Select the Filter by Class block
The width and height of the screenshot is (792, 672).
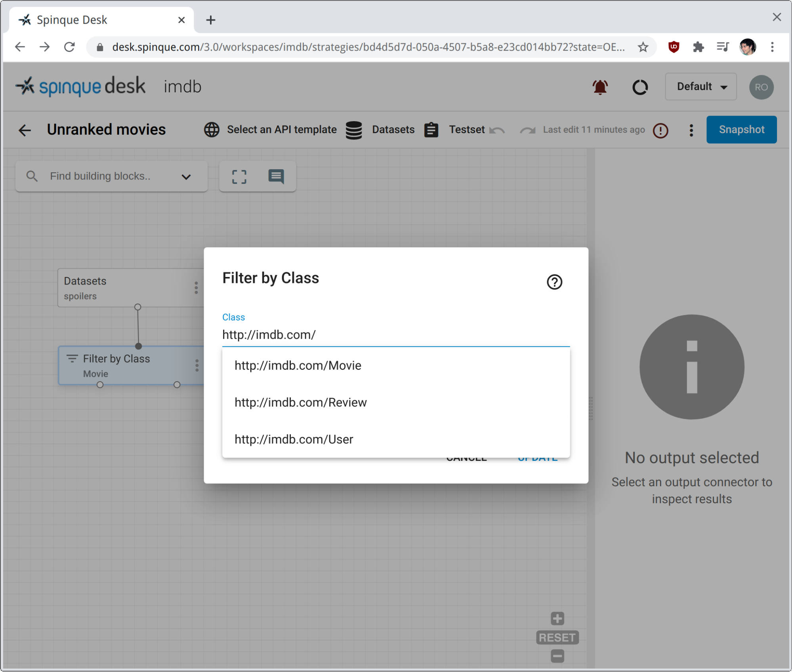(131, 365)
